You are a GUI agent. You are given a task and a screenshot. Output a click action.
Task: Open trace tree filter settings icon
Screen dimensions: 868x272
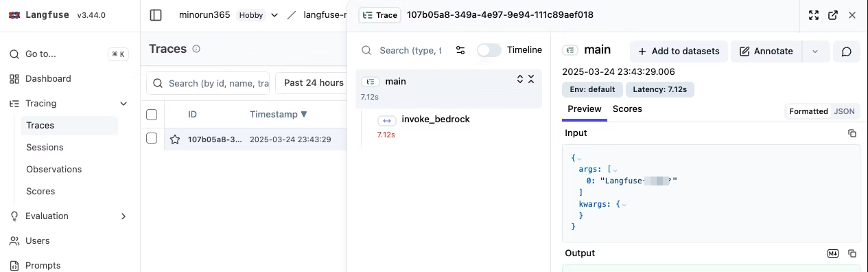tap(460, 50)
